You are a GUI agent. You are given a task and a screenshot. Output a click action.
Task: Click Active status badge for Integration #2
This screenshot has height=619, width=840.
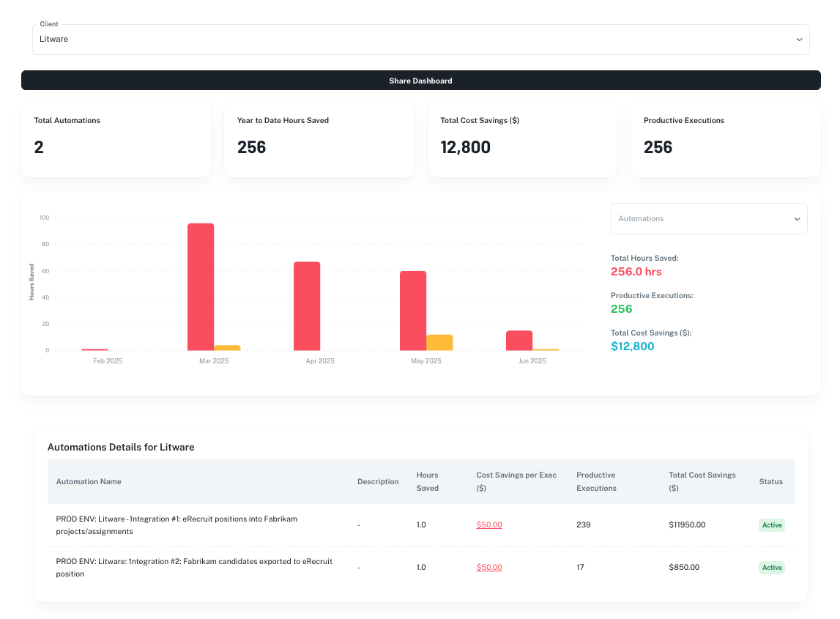click(x=771, y=568)
